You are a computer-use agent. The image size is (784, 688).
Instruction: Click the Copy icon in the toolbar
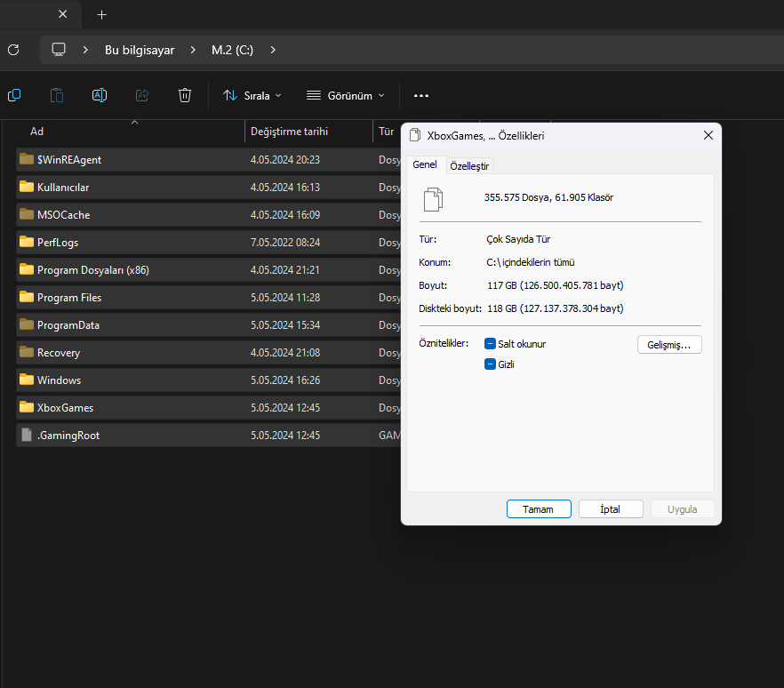tap(14, 95)
